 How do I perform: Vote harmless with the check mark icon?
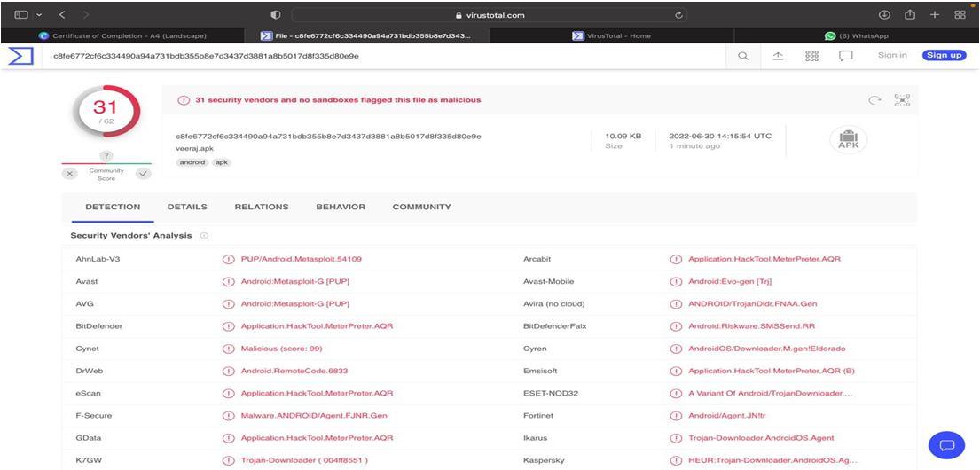[143, 174]
